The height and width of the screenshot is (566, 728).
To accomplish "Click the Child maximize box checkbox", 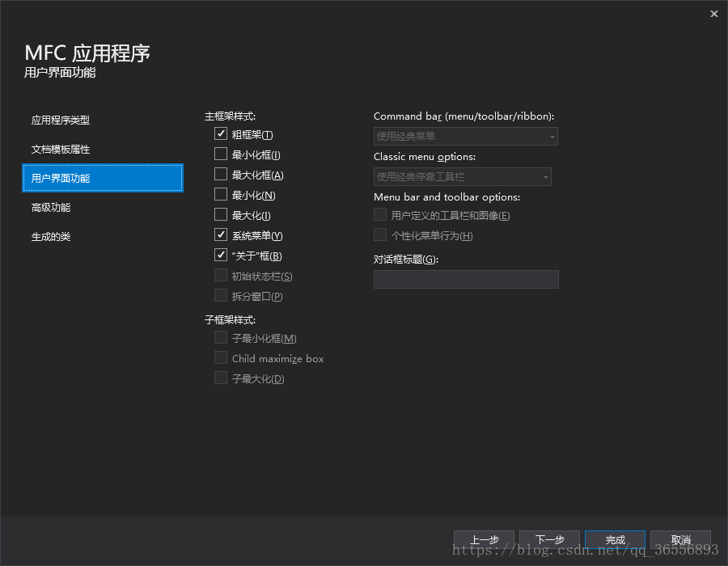I will (x=221, y=357).
